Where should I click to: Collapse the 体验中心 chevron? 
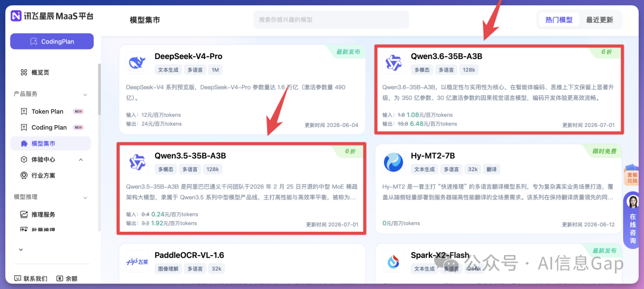coord(80,160)
